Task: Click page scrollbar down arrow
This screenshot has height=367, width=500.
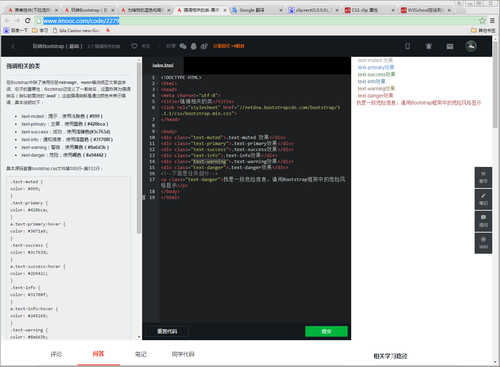Action: click(495, 362)
